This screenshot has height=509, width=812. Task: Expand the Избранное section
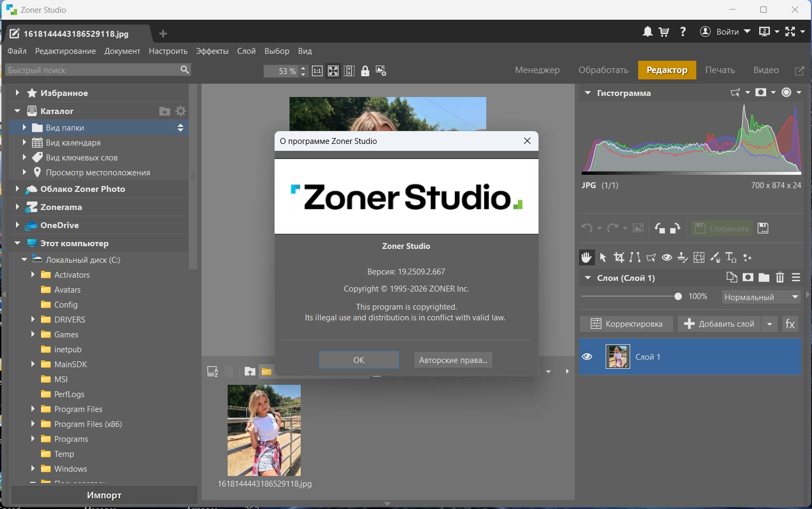coord(17,93)
